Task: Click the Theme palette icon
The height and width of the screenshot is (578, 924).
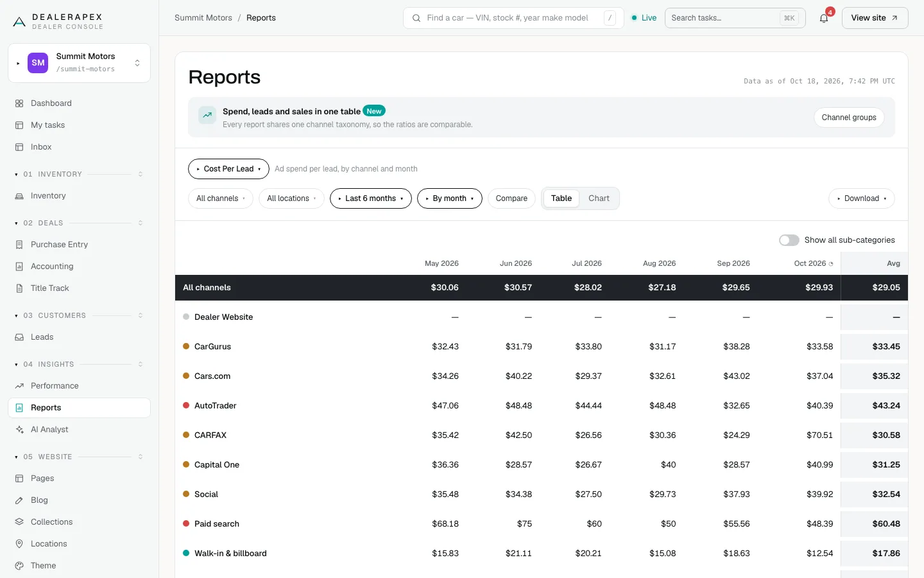Action: coord(19,566)
